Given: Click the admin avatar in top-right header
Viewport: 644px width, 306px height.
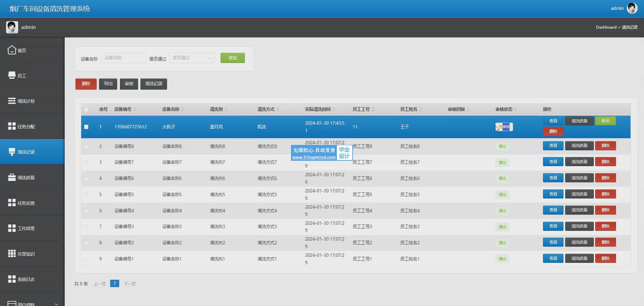Looking at the screenshot, I should point(632,8).
